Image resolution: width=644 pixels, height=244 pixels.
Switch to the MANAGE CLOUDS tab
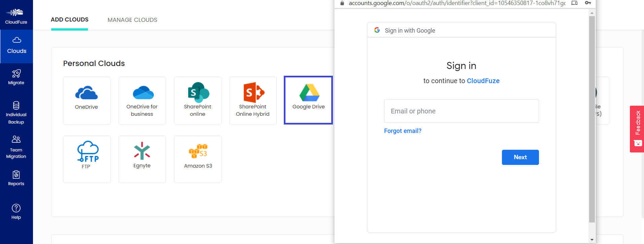132,20
